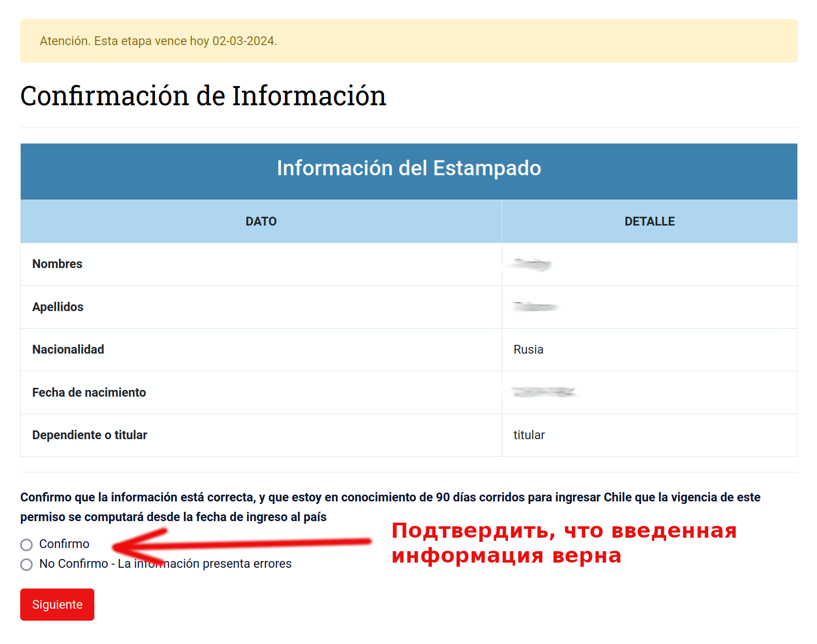Click the Rusia nationality value
Viewport: 817px width, 644px height.
pyautogui.click(x=528, y=349)
